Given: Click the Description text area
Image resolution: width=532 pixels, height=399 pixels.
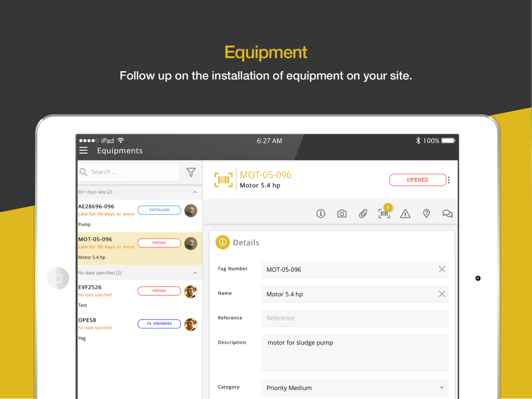Looking at the screenshot, I should [x=354, y=353].
